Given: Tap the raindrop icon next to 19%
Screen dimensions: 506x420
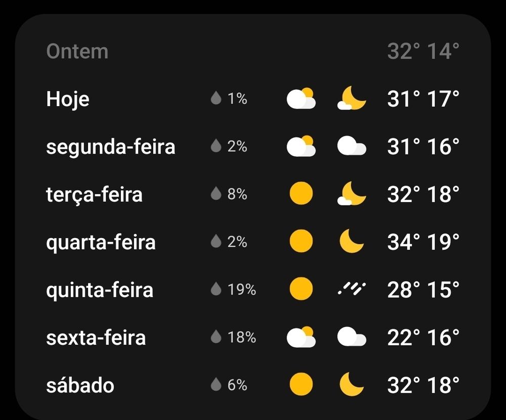Looking at the screenshot, I should tap(216, 289).
